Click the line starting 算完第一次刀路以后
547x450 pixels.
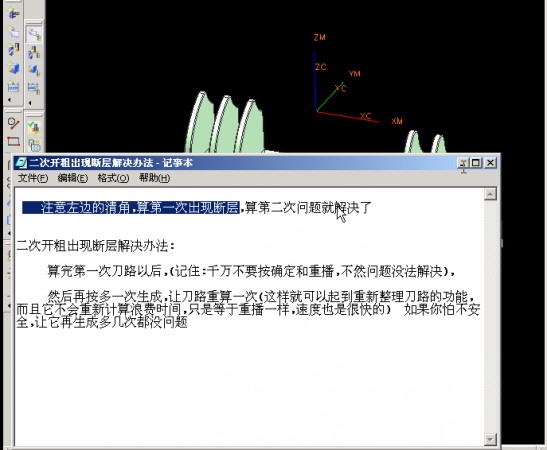251,271
